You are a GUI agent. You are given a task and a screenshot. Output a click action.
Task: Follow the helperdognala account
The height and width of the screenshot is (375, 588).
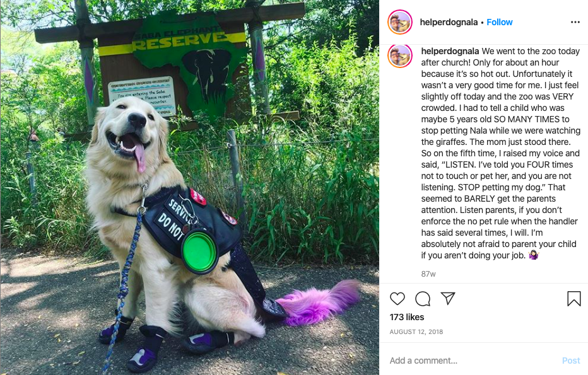coord(500,22)
